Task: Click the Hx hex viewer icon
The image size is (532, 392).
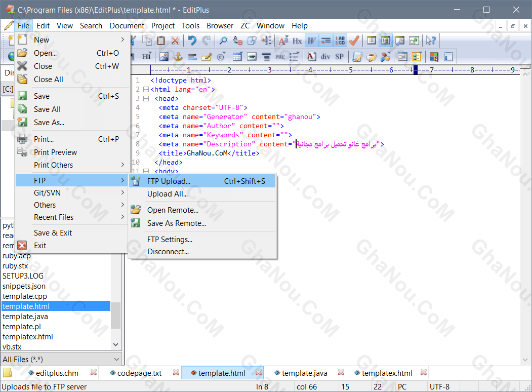Action: [x=297, y=41]
